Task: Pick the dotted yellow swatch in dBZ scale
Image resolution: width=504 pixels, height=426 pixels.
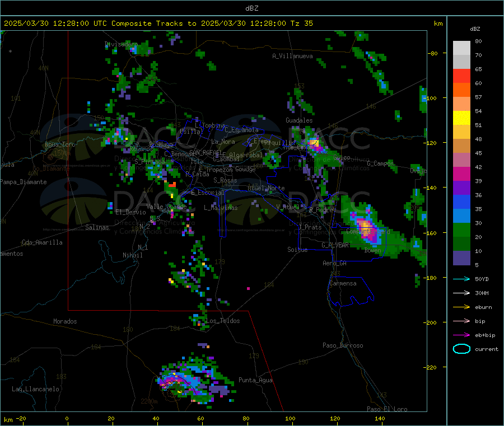Action: pyautogui.click(x=461, y=118)
